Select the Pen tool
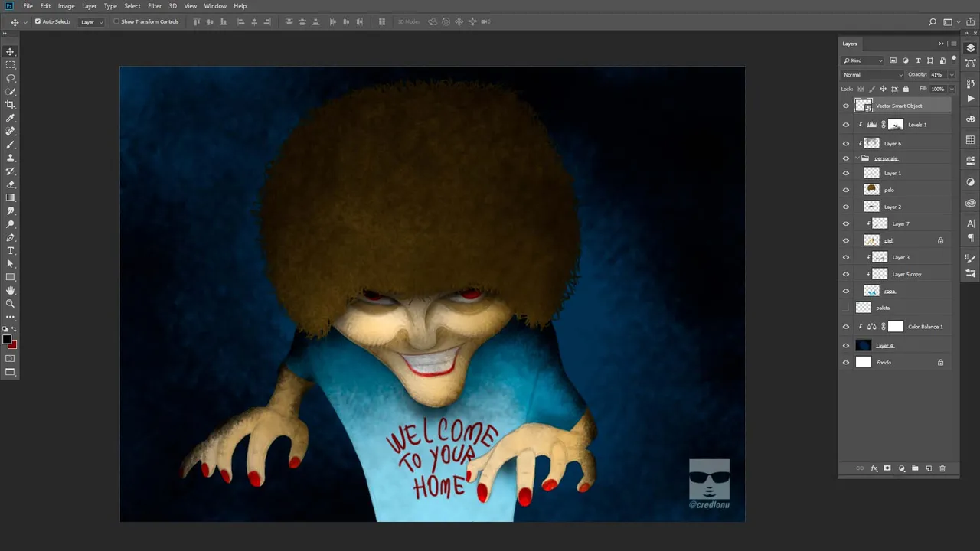Viewport: 980px width, 551px height. pyautogui.click(x=10, y=238)
